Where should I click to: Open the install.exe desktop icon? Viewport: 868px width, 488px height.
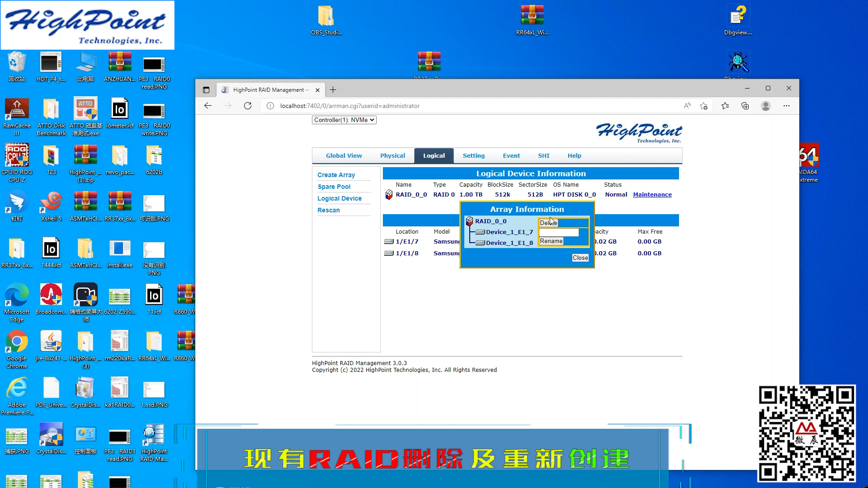[x=120, y=253]
